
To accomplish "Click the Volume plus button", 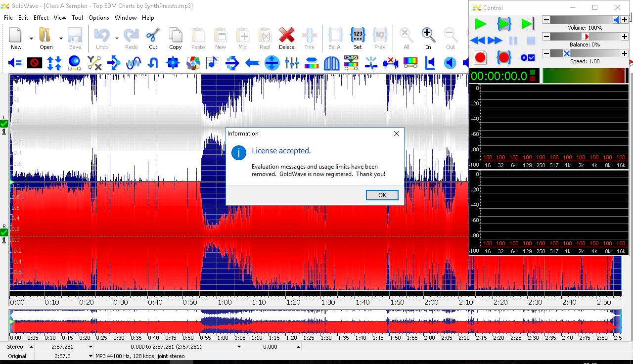I will (x=625, y=20).
